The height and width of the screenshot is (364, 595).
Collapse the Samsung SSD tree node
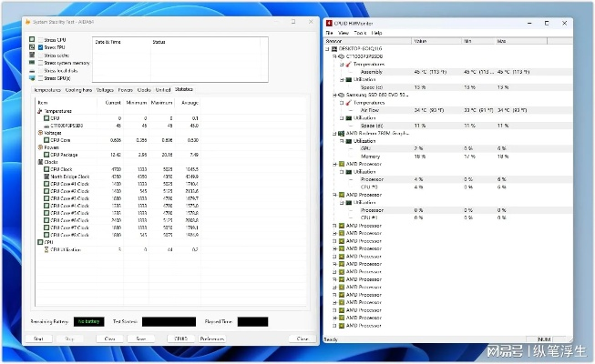[332, 95]
